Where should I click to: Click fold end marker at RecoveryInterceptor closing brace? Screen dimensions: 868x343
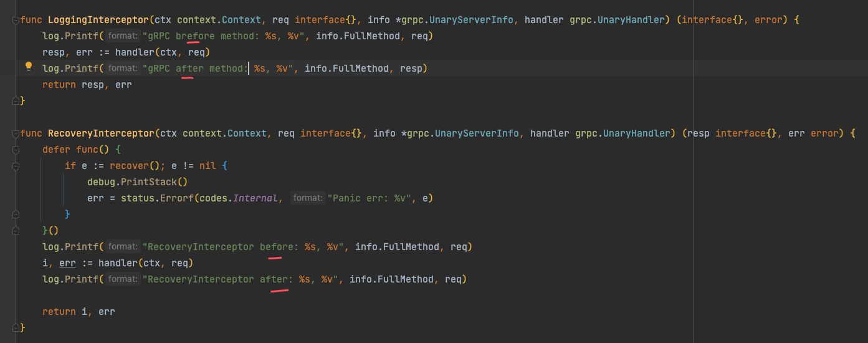pos(16,327)
